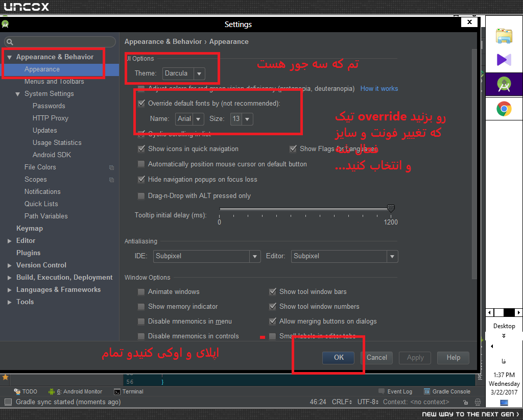
Task: Expand the Version Control node
Action: (x=9, y=266)
